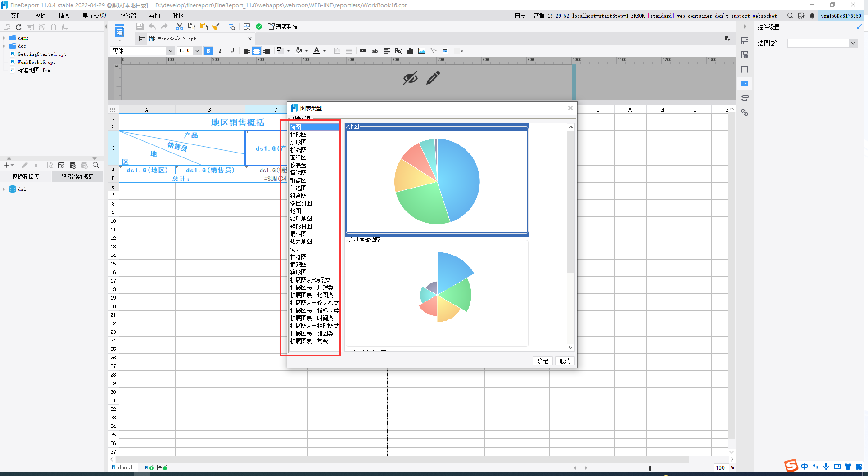868x476 pixels.
Task: Cancel the chart dialog with 取消
Action: coord(565,361)
